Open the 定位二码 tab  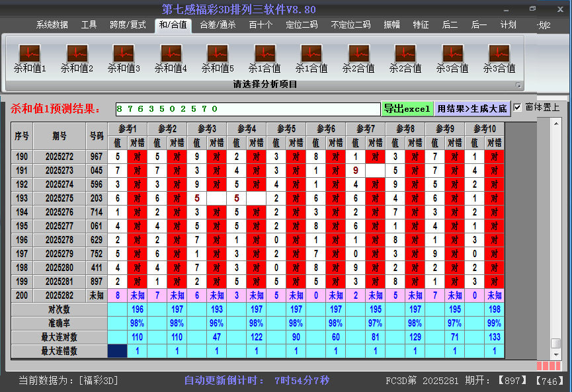click(302, 25)
